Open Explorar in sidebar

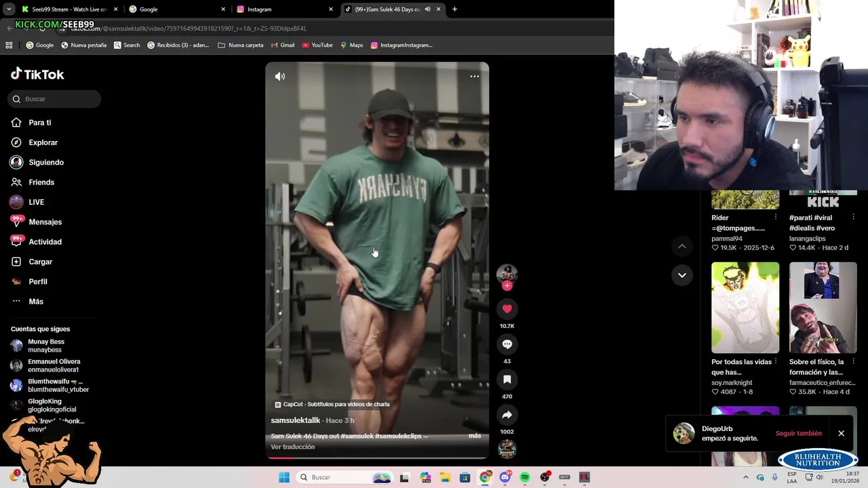coord(43,142)
